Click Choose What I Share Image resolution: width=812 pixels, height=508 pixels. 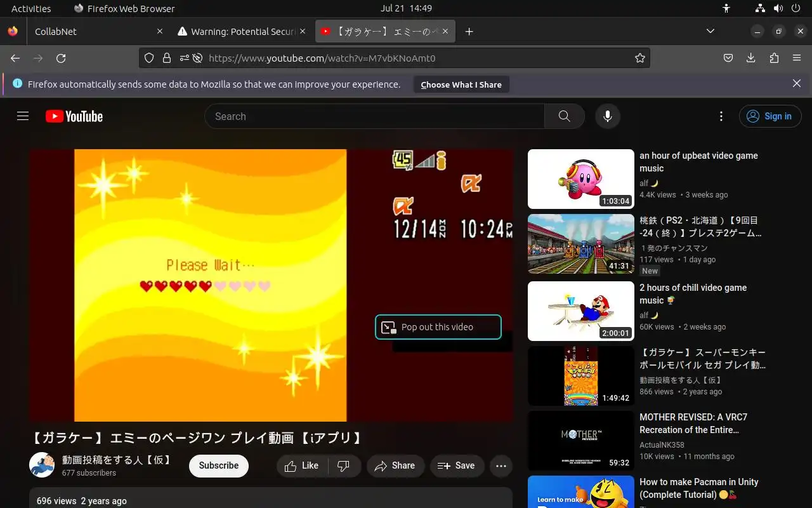click(461, 84)
